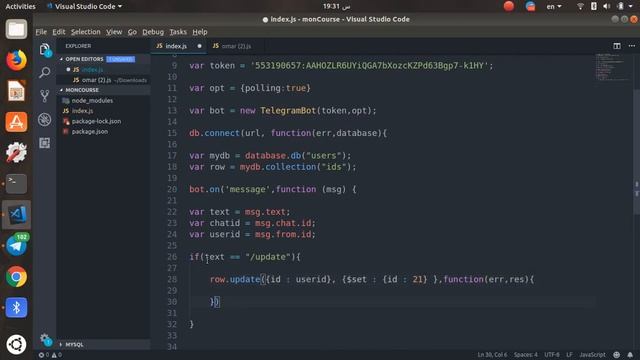This screenshot has height=360, width=640.
Task: Select index.js under Open Editors
Action: point(92,69)
